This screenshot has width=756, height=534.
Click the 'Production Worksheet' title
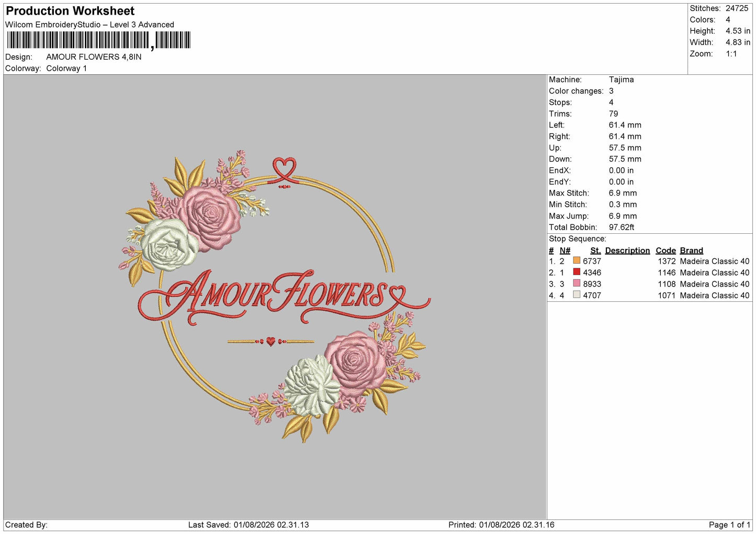(x=70, y=11)
